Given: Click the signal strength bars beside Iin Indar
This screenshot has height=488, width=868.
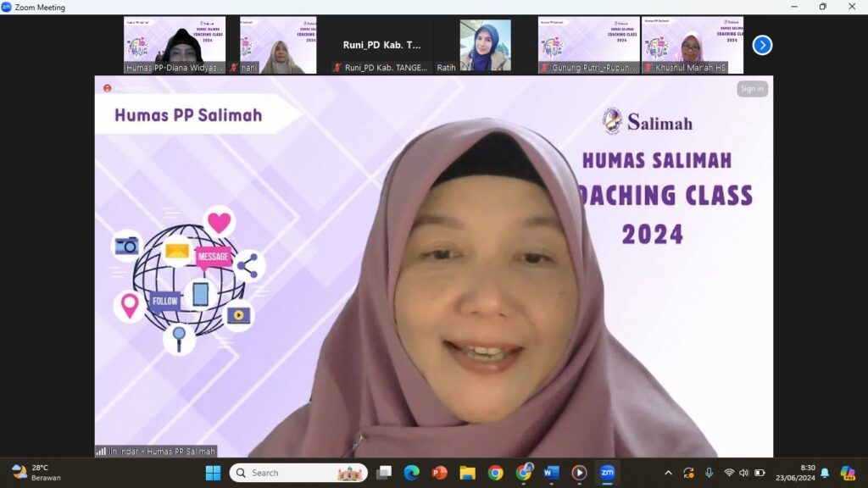Looking at the screenshot, I should pos(101,452).
